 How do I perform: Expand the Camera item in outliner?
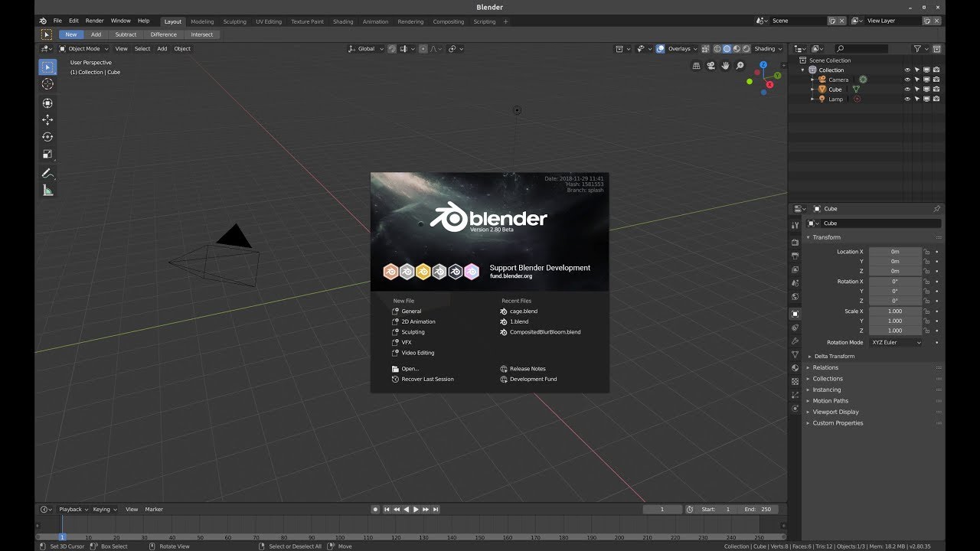click(x=813, y=80)
